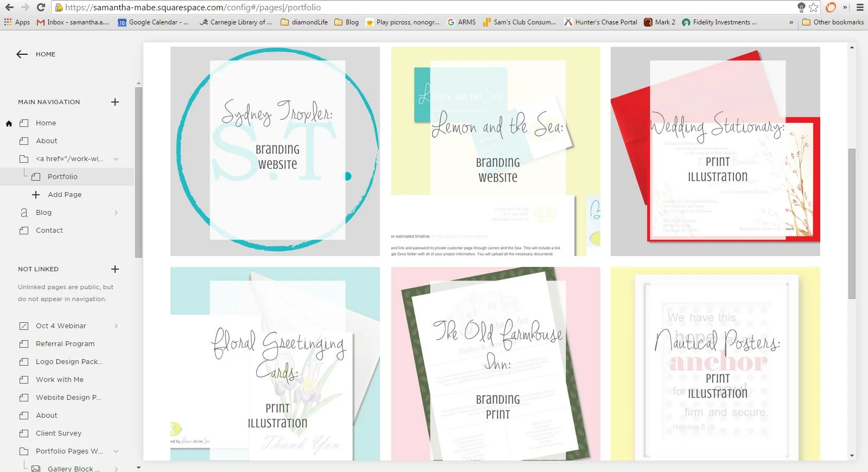Open the ARMS bookmark
This screenshot has width=868, height=472.
(461, 22)
